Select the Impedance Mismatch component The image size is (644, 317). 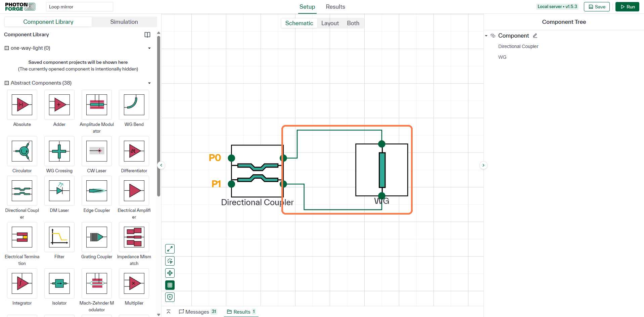click(x=134, y=237)
